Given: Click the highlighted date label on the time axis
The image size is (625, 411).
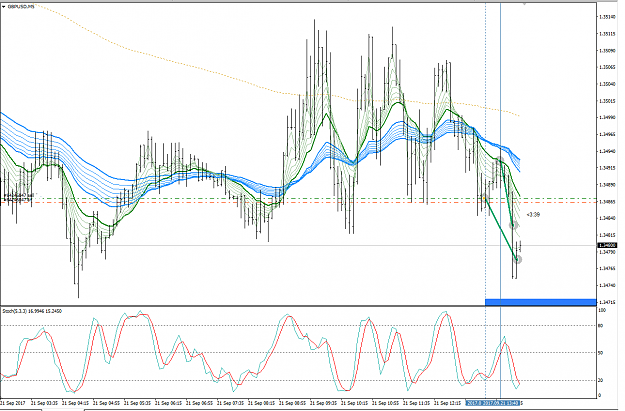Looking at the screenshot, I should (493, 403).
